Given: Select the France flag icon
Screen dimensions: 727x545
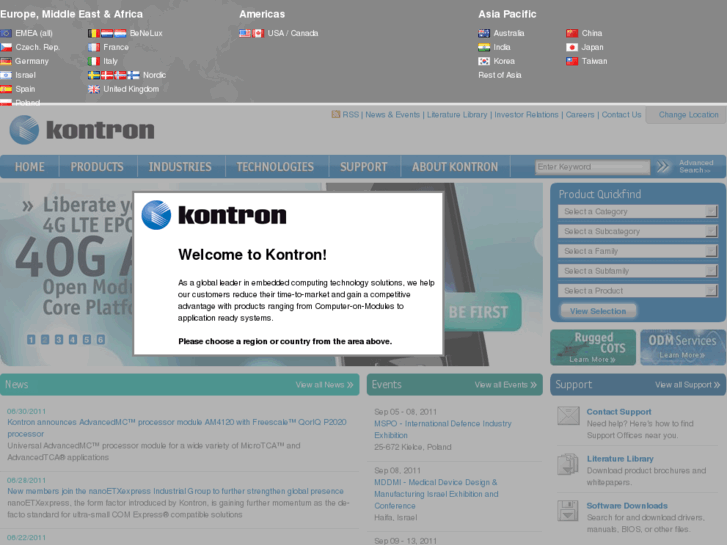Looking at the screenshot, I should pyautogui.click(x=94, y=47).
